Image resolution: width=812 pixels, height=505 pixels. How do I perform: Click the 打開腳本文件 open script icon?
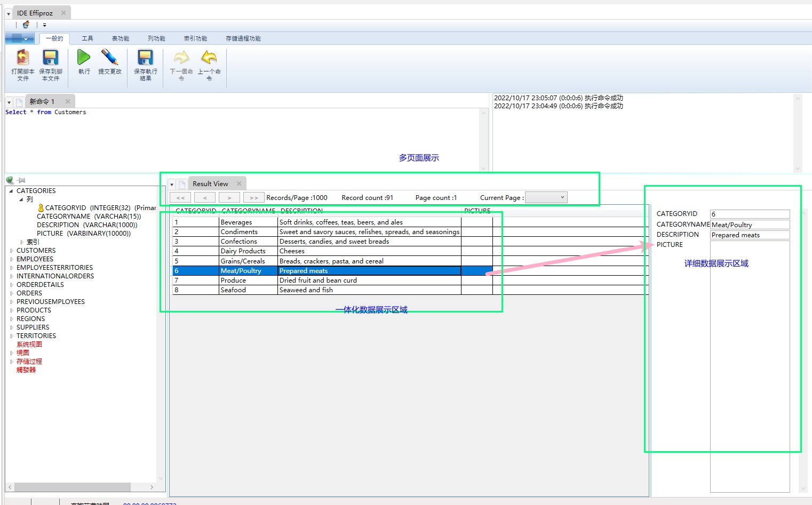(x=23, y=58)
